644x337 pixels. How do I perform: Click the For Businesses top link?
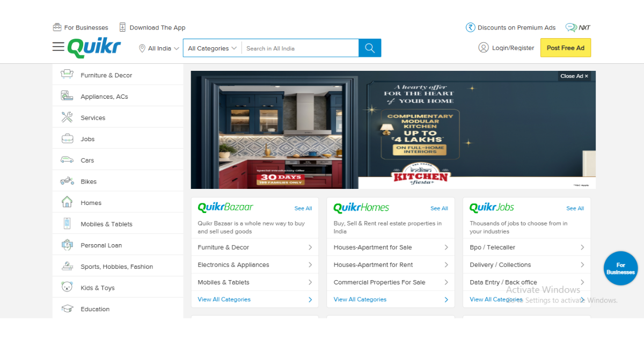pyautogui.click(x=86, y=27)
